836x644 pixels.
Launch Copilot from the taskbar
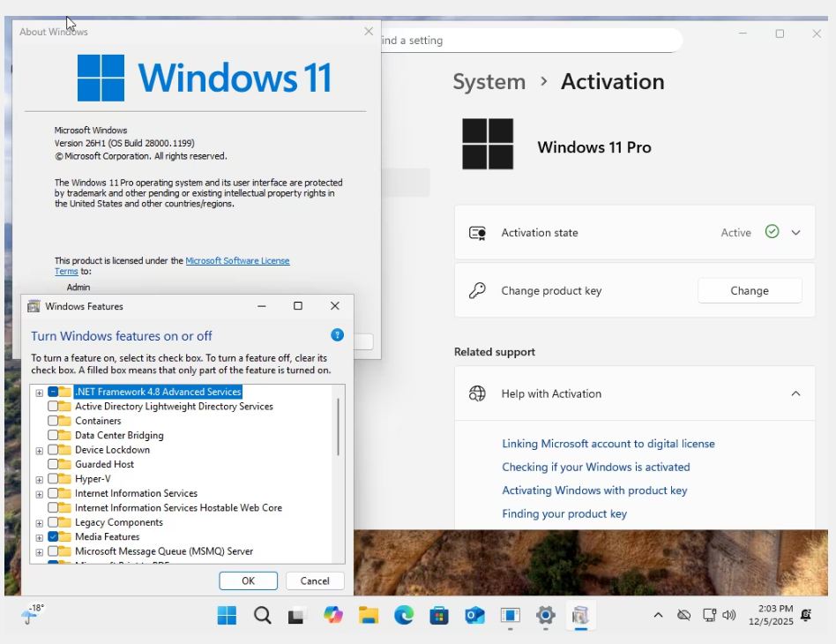332,615
